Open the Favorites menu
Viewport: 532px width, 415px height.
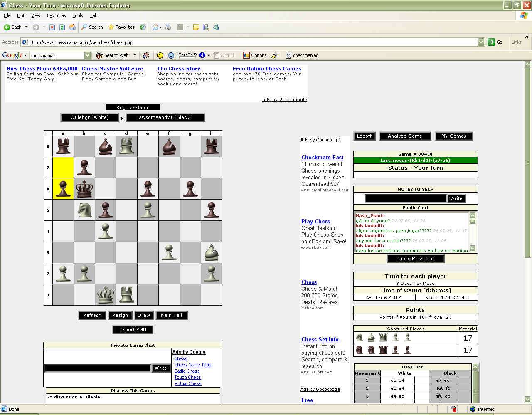(x=56, y=15)
